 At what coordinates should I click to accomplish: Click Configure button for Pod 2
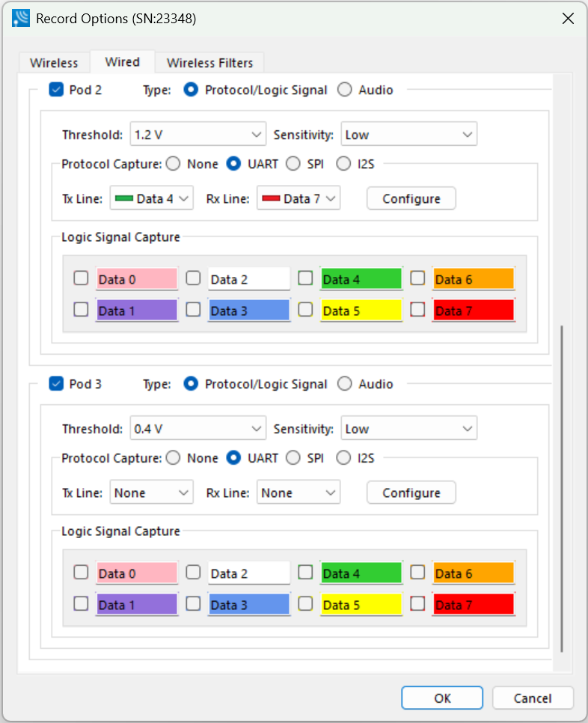411,198
